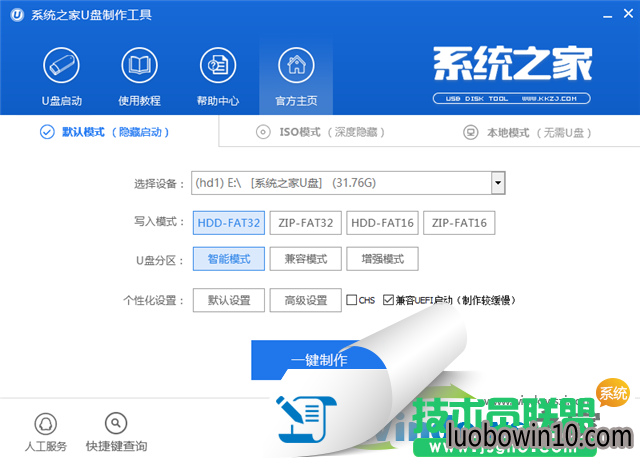Open the 使用教程 tutorial book icon

click(139, 65)
